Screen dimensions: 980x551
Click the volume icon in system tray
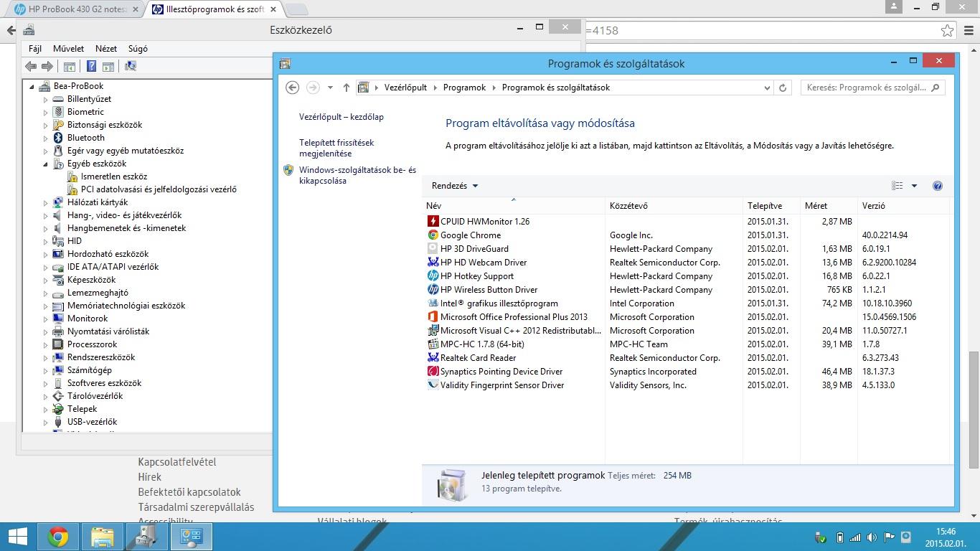point(872,537)
